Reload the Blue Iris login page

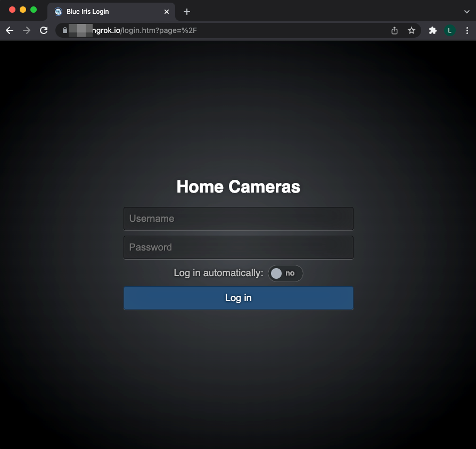[44, 31]
